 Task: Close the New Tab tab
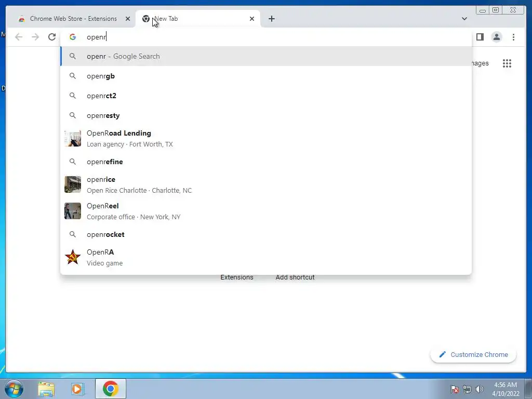[252, 19]
